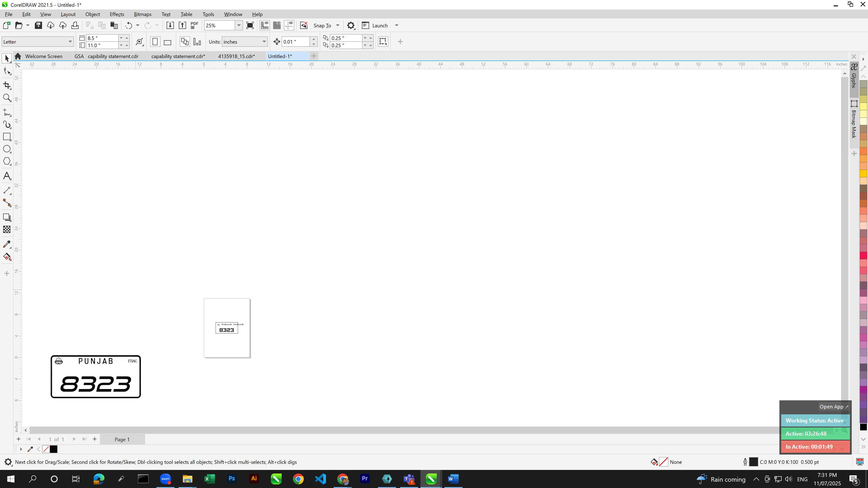This screenshot has width=868, height=488.
Task: Click the page height 11.0 field
Action: [102, 45]
